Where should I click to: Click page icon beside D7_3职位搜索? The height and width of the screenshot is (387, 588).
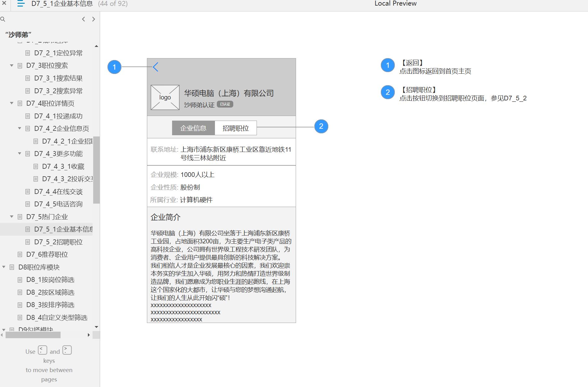tap(20, 66)
